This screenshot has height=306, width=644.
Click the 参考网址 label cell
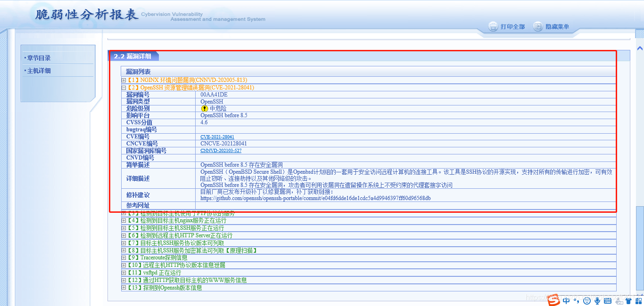tap(158, 205)
